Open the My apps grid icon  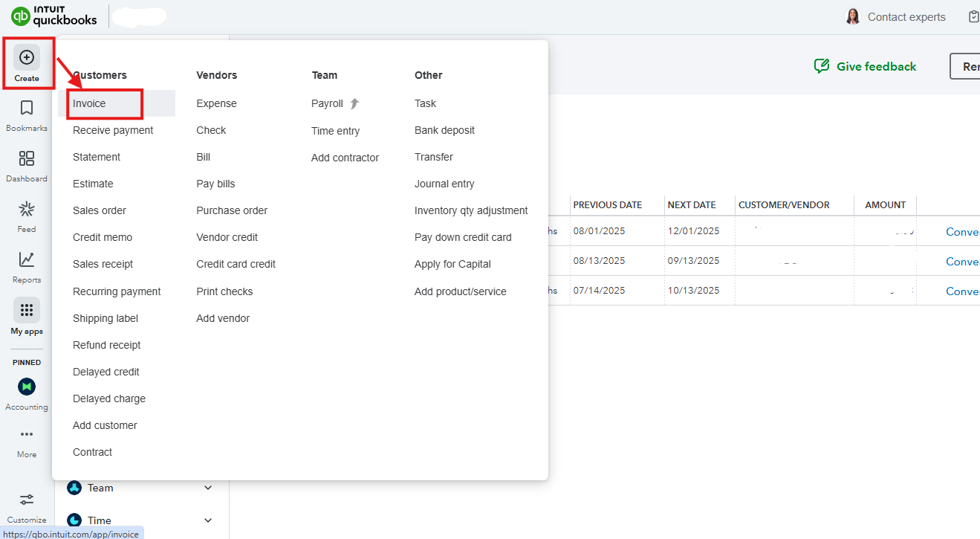(x=27, y=310)
